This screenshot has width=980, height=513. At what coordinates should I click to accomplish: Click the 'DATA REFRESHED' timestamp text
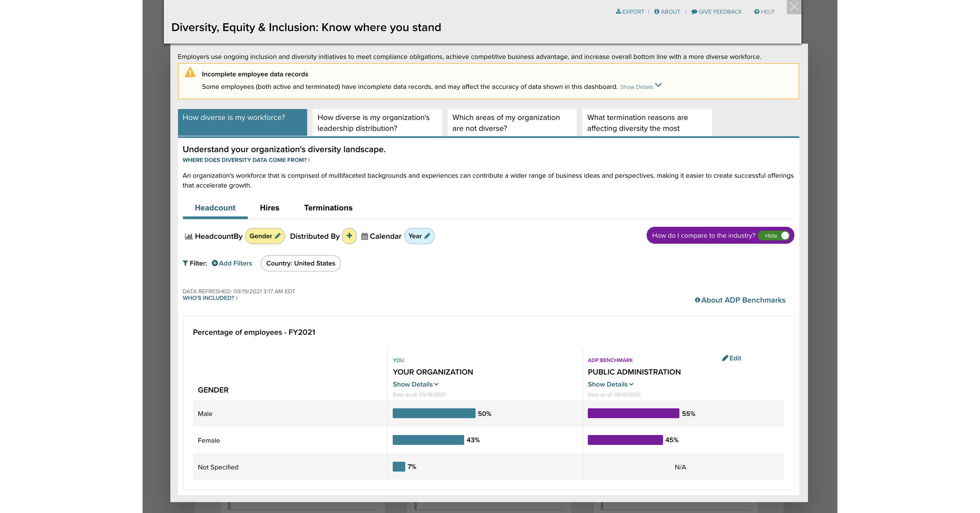pyautogui.click(x=239, y=291)
